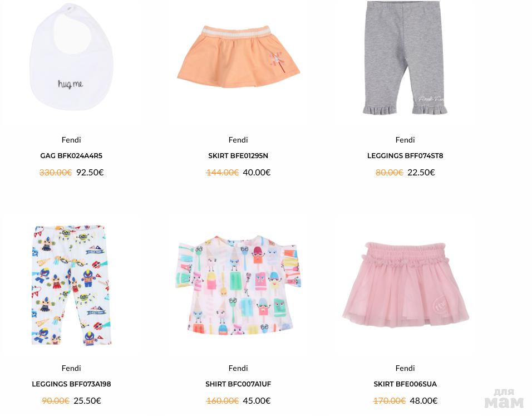Open the grey ruffled leggings image
Screen dimensions: 532x416
coord(405,58)
